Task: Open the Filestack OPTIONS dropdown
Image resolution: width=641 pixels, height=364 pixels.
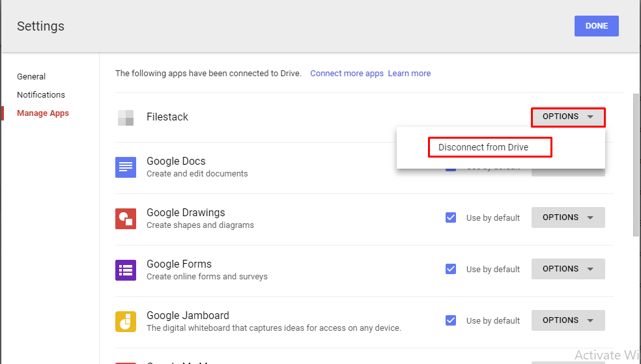Action: pos(568,117)
